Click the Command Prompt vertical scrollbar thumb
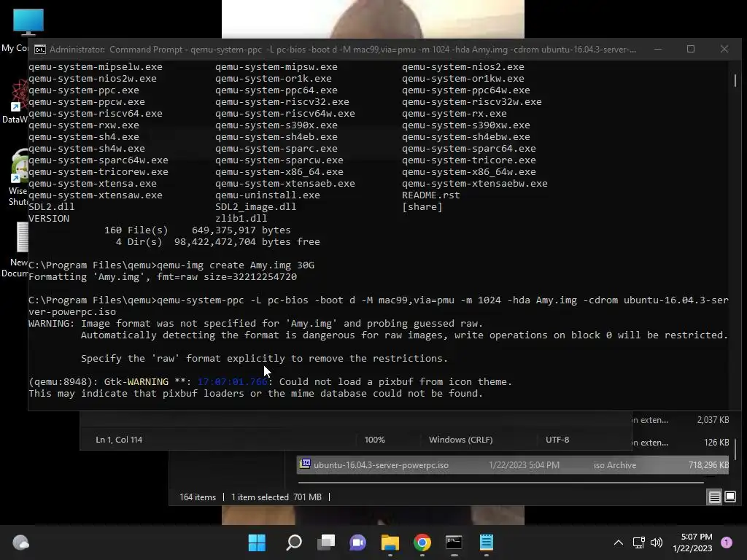Screen dimensions: 747x560 tap(735, 80)
